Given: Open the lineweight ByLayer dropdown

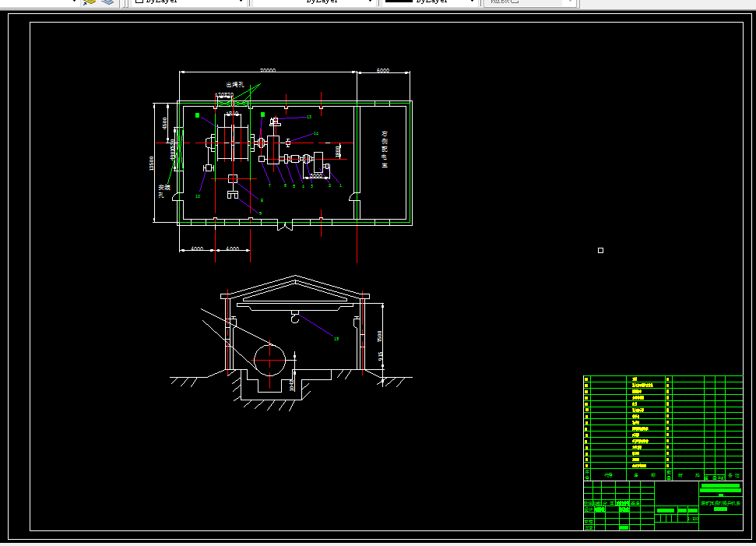Looking at the screenshot, I should pyautogui.click(x=429, y=2).
